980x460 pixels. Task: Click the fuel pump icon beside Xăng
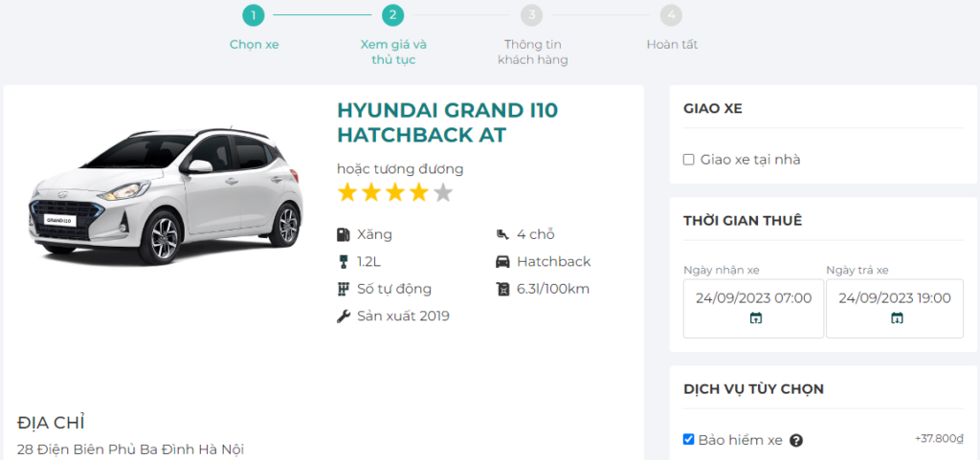pyautogui.click(x=344, y=234)
